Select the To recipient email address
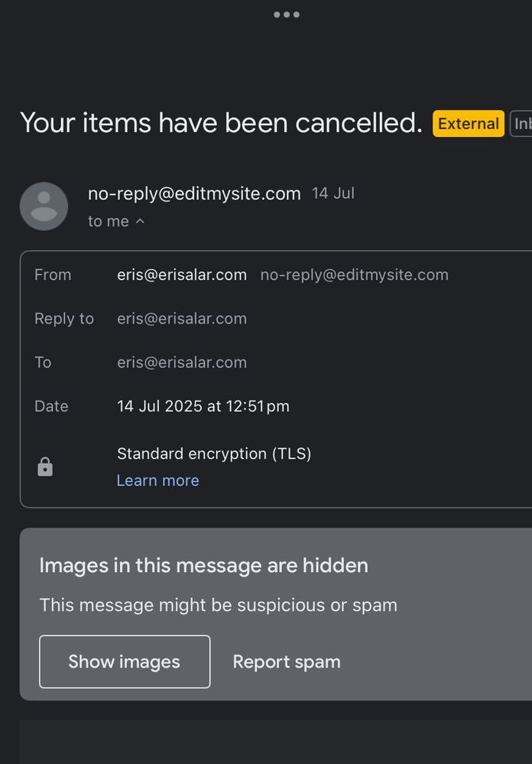 click(182, 362)
